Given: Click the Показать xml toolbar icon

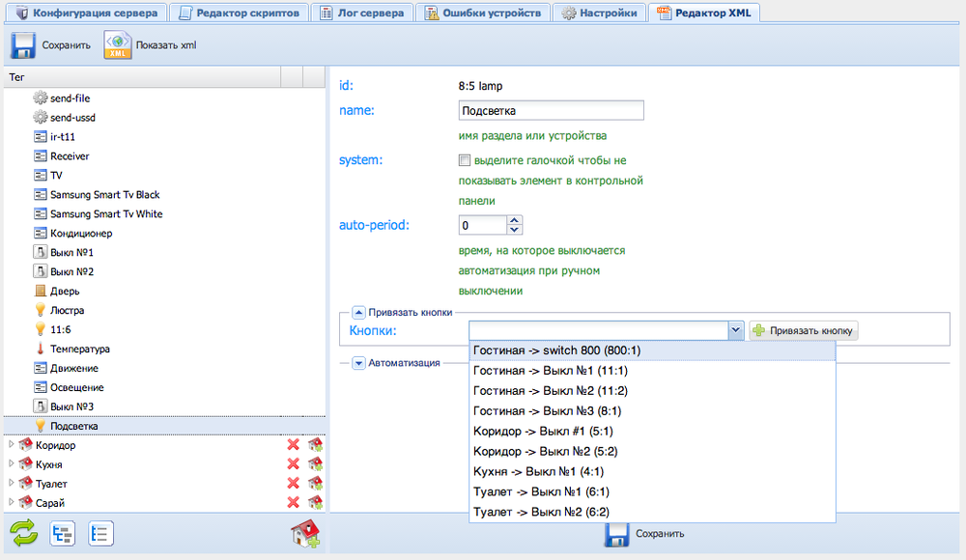Looking at the screenshot, I should (116, 43).
